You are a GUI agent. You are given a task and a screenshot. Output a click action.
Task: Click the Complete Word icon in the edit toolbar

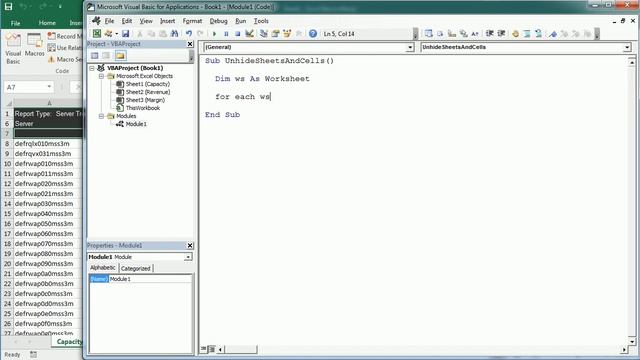(x=475, y=34)
